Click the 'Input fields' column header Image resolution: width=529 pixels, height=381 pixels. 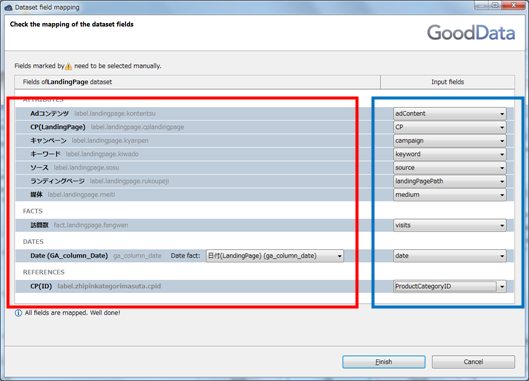pyautogui.click(x=447, y=82)
